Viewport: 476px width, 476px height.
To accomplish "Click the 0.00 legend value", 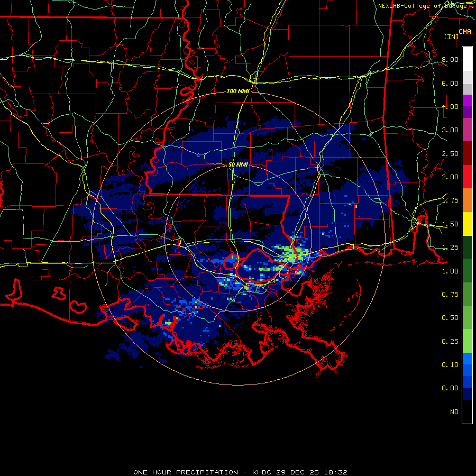I will click(450, 388).
